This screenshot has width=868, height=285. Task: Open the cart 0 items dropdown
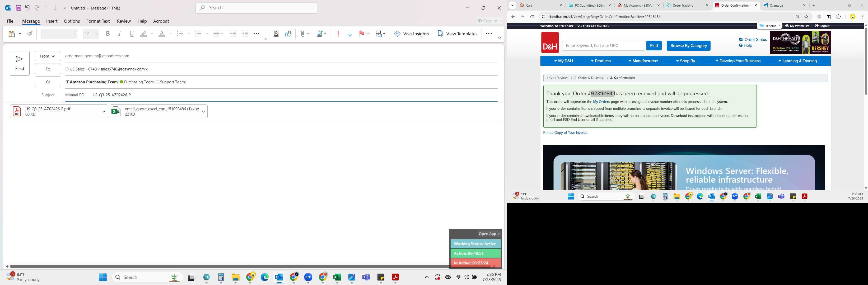tap(769, 26)
